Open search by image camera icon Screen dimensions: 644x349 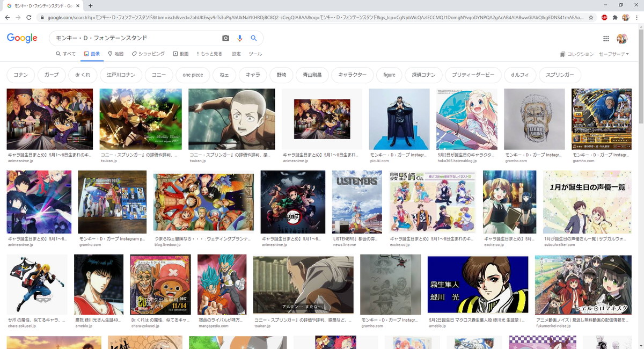225,38
